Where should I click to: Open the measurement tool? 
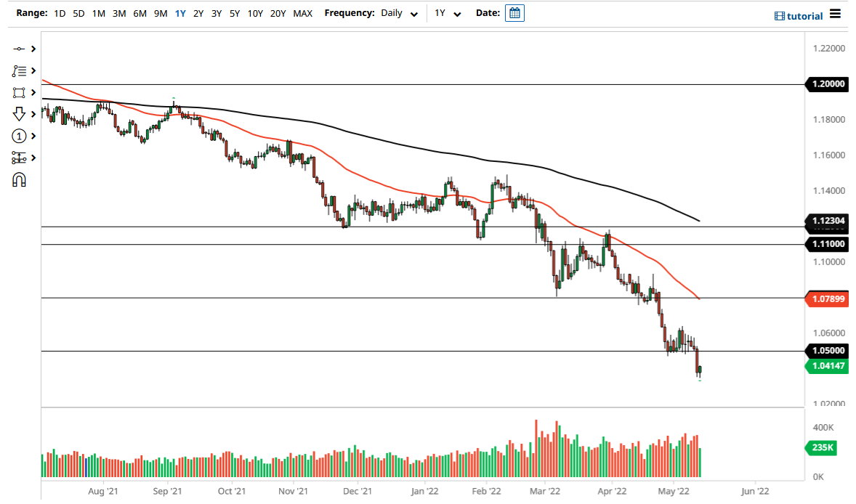(x=18, y=158)
